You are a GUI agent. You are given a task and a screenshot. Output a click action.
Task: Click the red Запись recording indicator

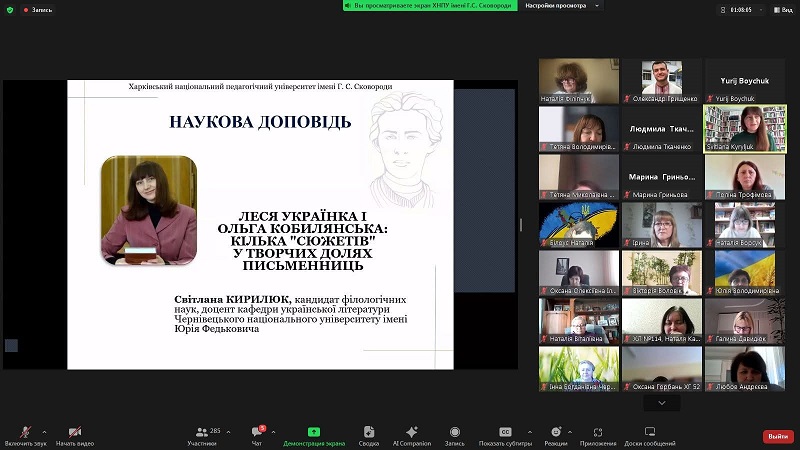coord(38,10)
